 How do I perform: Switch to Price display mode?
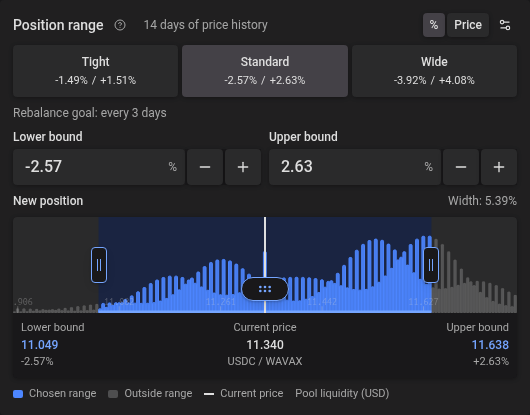468,25
